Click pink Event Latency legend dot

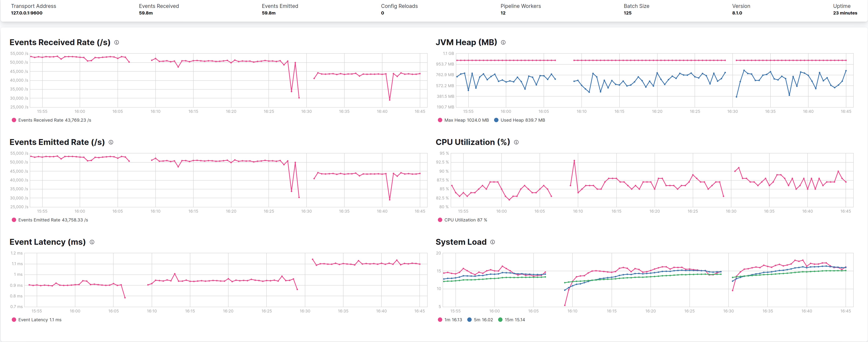point(14,320)
